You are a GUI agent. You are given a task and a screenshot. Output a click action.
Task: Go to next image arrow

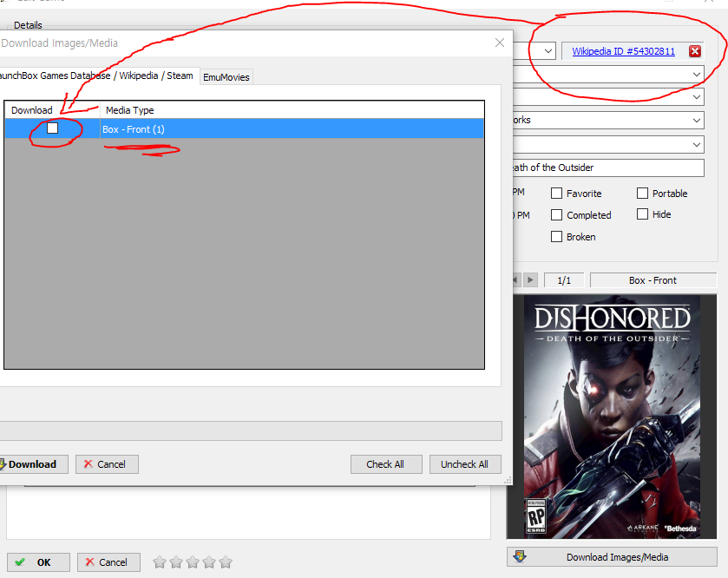tap(530, 280)
